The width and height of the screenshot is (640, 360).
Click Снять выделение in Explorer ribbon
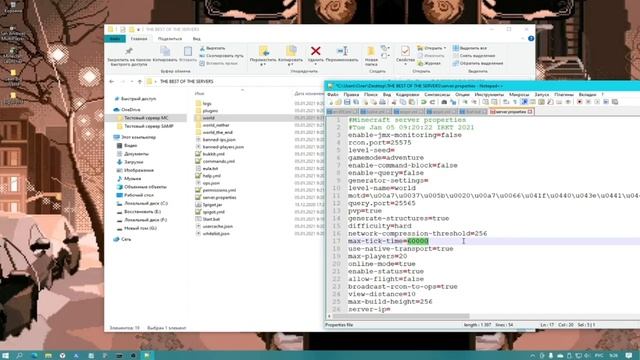click(473, 56)
